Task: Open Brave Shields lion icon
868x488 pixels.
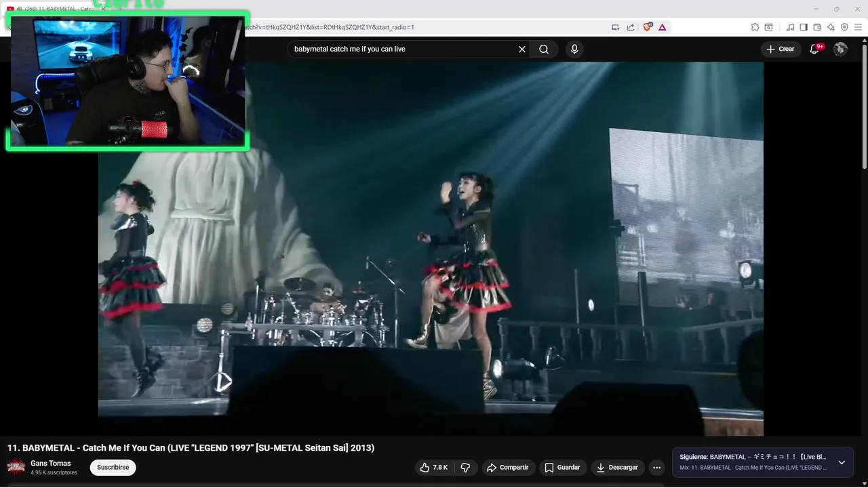Action: point(647,27)
